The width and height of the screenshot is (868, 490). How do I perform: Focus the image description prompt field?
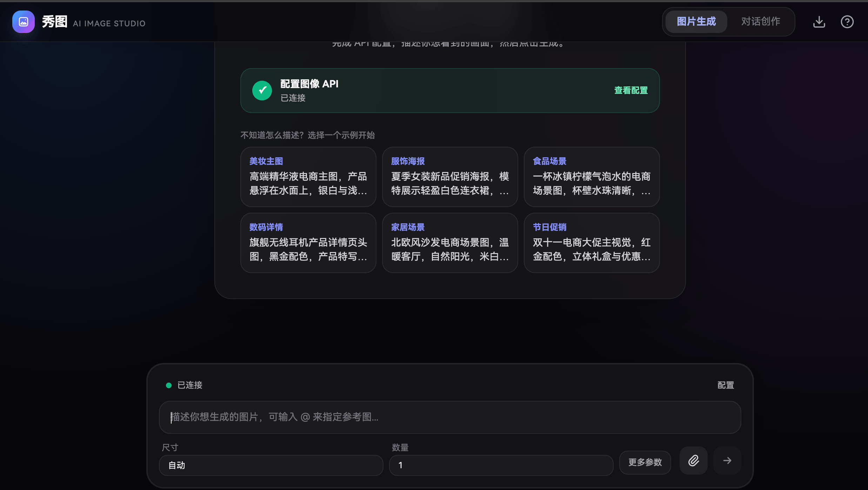pos(450,417)
